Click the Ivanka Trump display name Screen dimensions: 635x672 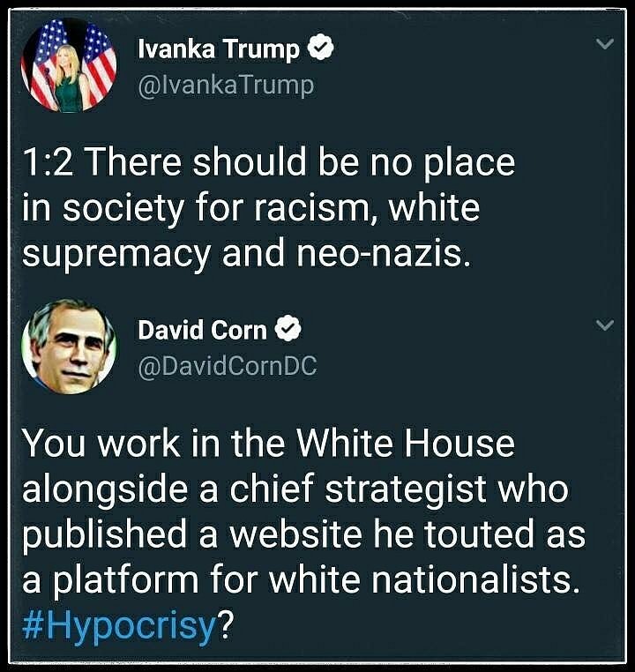(219, 50)
